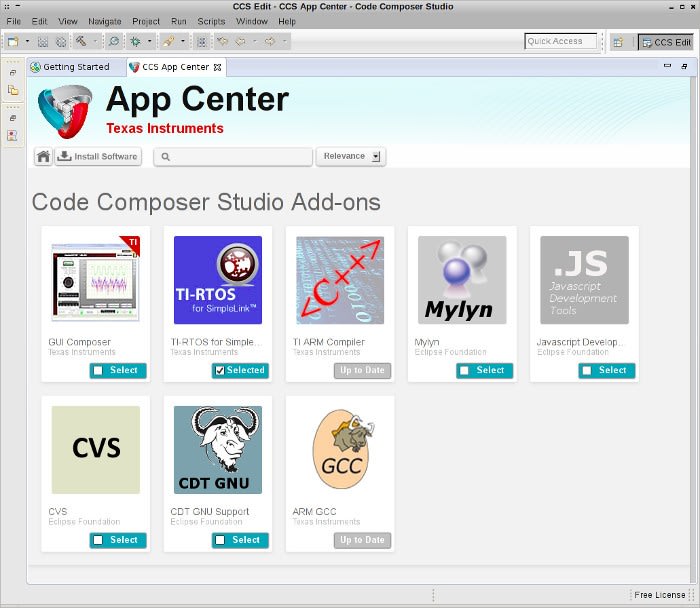Screen dimensions: 700x608
Task: Close the CCS App Center tab
Action: coord(217,67)
